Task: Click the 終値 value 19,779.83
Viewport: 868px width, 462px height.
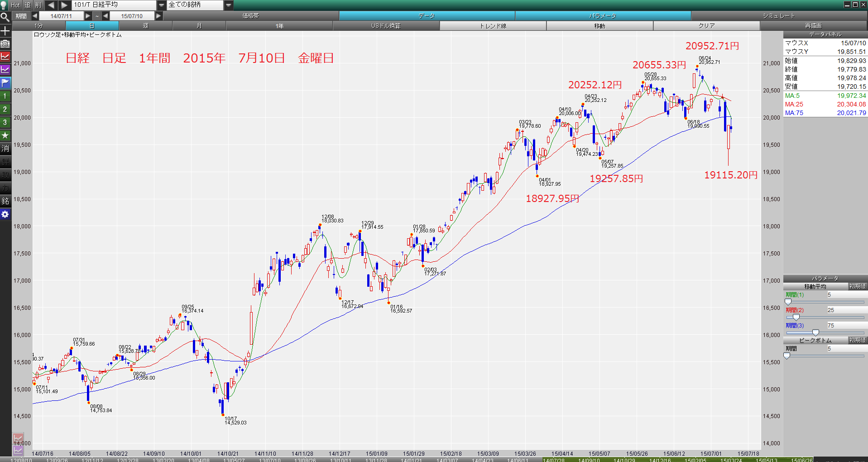Action: pos(851,69)
